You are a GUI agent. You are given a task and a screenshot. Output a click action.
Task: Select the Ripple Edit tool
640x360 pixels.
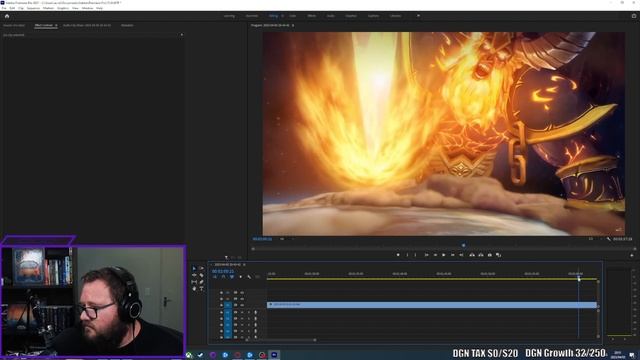[194, 275]
